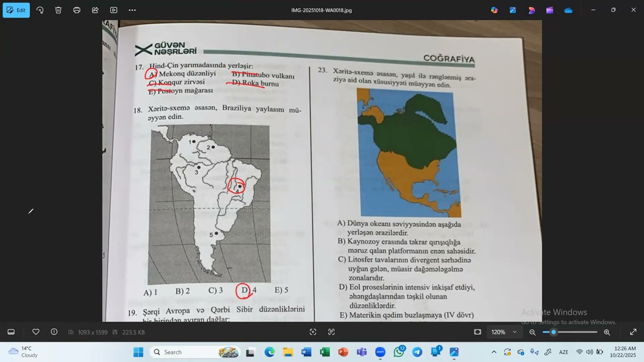The width and height of the screenshot is (644, 362).
Task: Zoom in using the plus magnifier
Action: pos(607,332)
